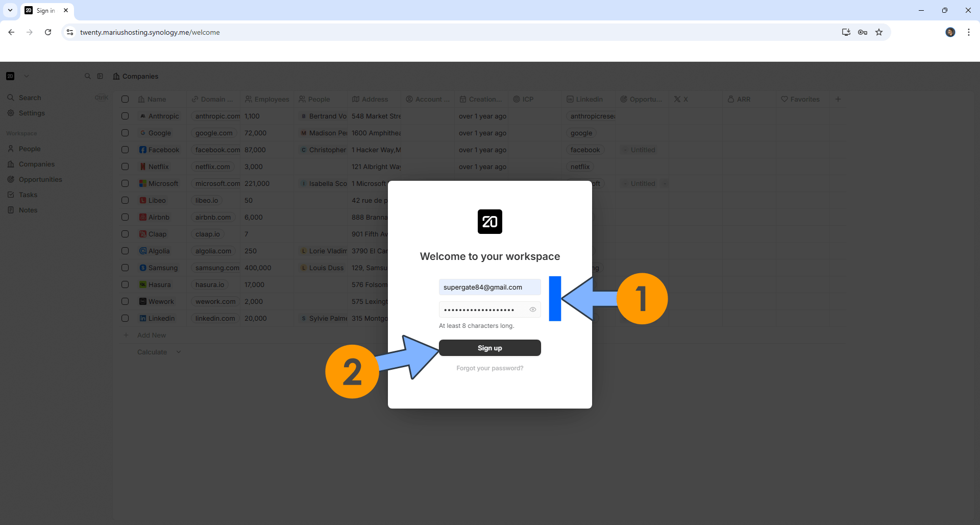Viewport: 980px width, 525px height.
Task: Click the Sign up button
Action: pos(489,348)
